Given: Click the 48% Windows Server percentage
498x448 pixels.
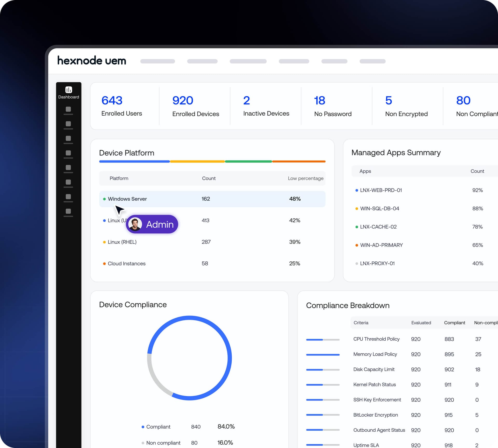Looking at the screenshot, I should click(295, 199).
